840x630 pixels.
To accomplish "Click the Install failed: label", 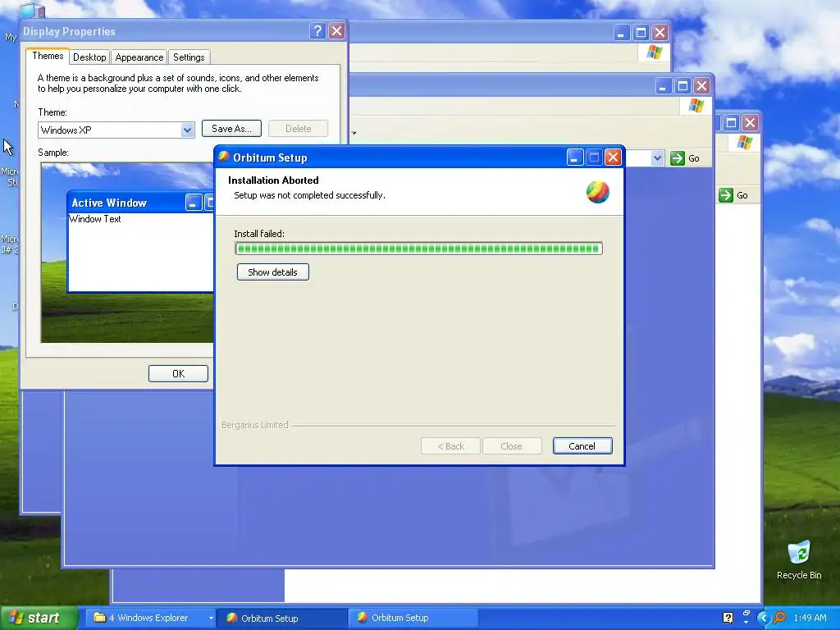I will point(259,234).
